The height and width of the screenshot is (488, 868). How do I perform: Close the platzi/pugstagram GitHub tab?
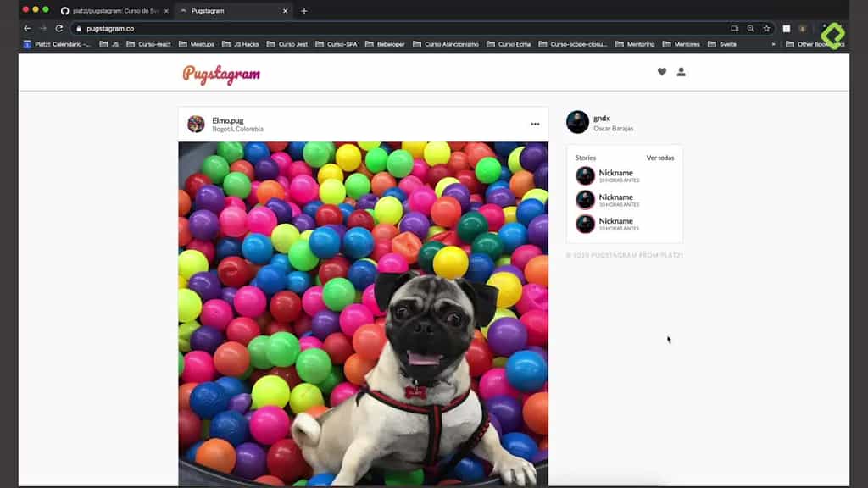pos(166,10)
